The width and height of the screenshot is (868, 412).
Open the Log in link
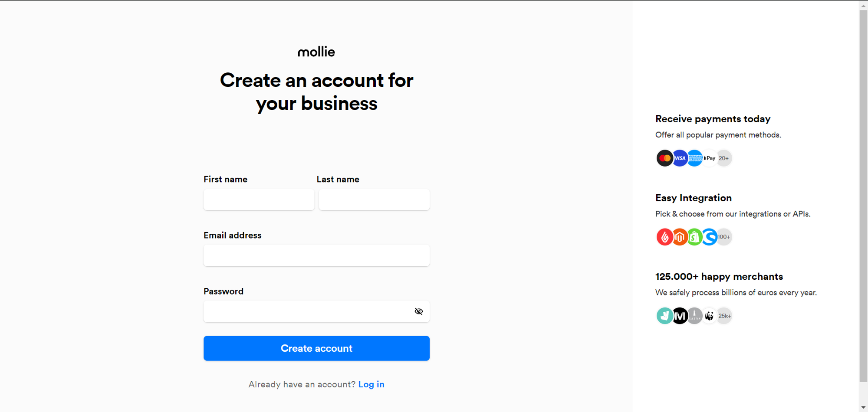tap(372, 384)
